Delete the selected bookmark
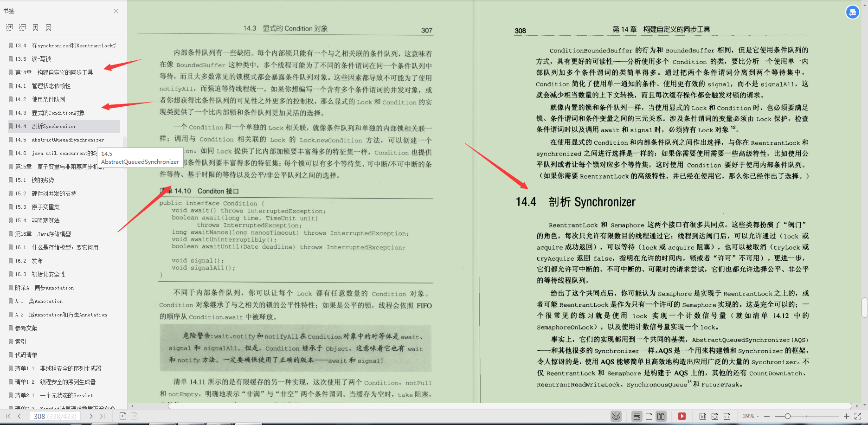Image resolution: width=868 pixels, height=425 pixels. coord(48,27)
